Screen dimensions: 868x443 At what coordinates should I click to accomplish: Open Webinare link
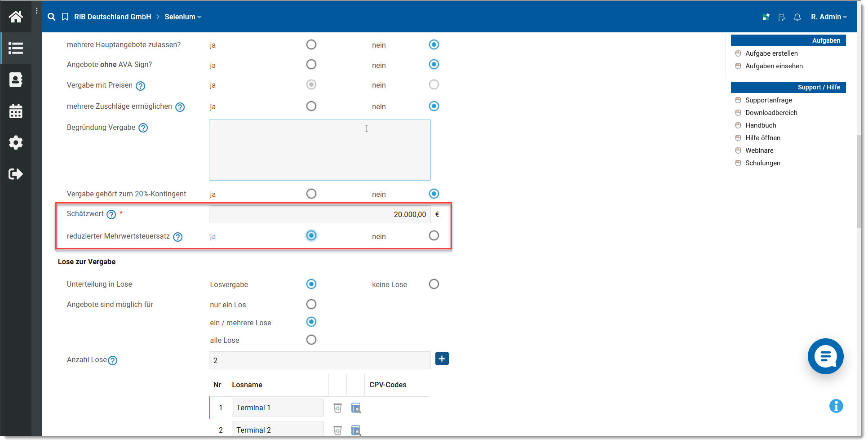click(759, 151)
